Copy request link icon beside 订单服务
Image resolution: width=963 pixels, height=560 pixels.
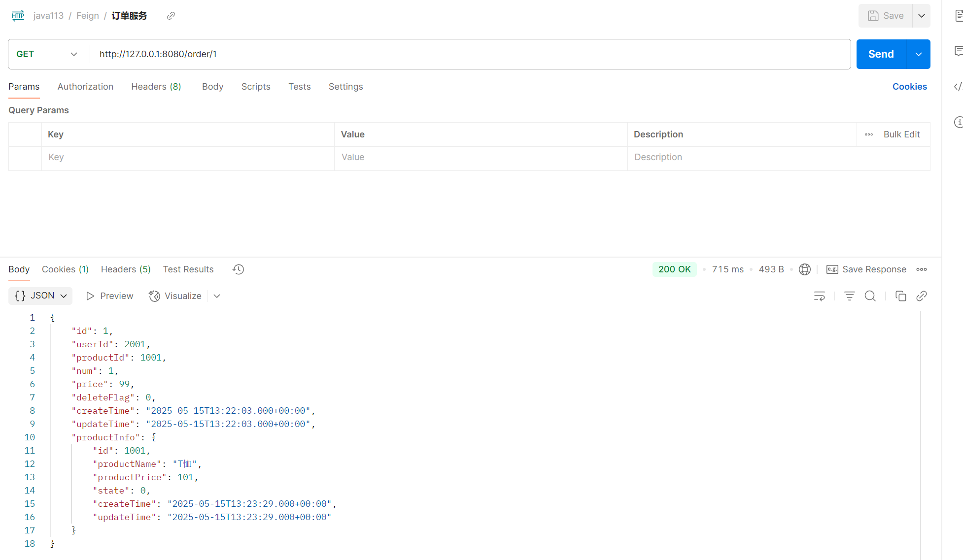(x=171, y=16)
